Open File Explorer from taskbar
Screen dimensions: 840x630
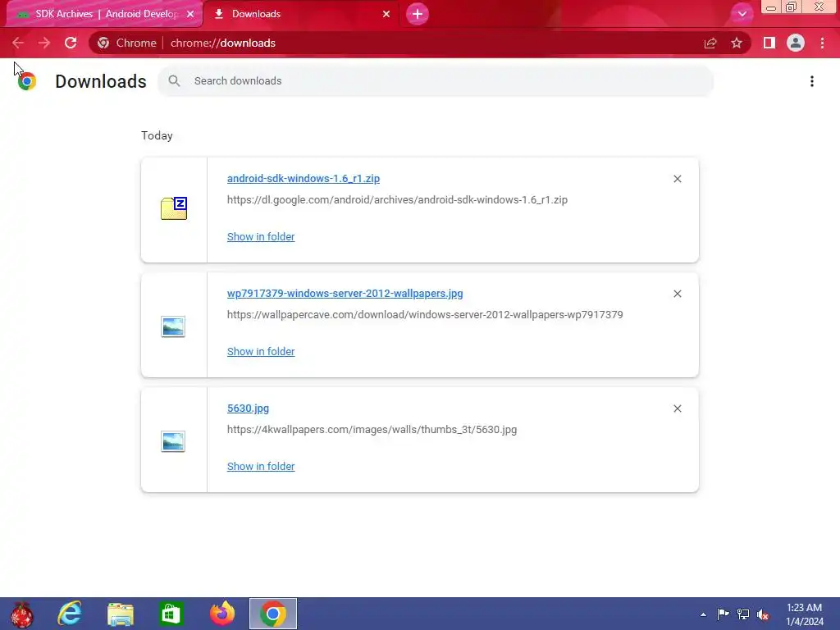[x=120, y=614]
